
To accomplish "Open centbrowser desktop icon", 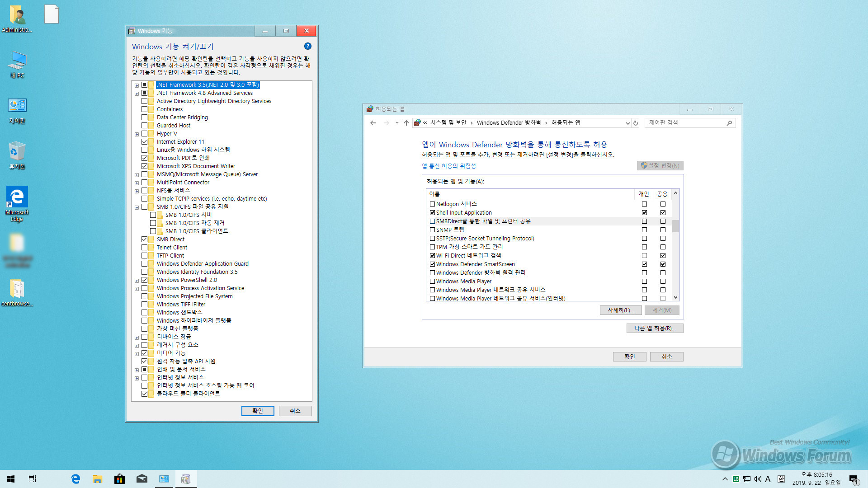I will [x=17, y=292].
